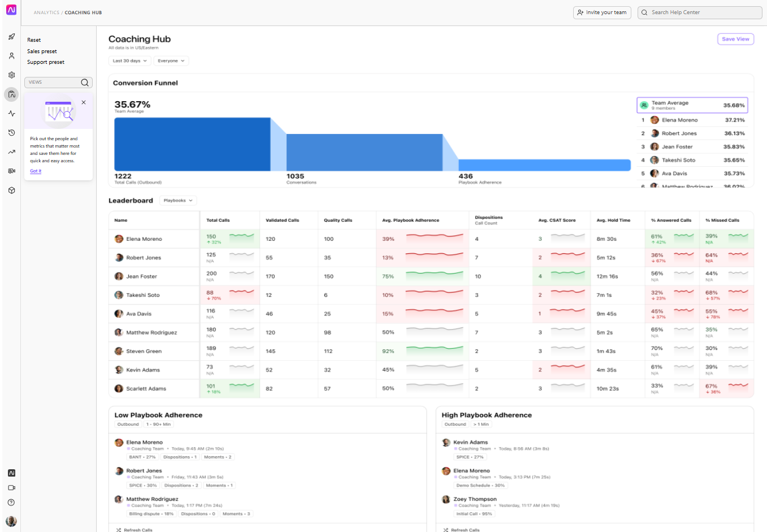767x532 pixels.
Task: Click the Total Calls (Outbound) funnel bar
Action: pyautogui.click(x=192, y=144)
